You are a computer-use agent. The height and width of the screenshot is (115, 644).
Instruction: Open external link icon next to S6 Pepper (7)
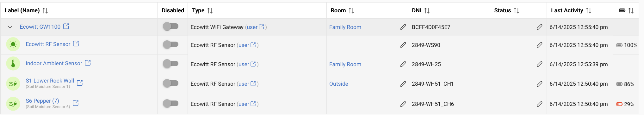pos(76,103)
